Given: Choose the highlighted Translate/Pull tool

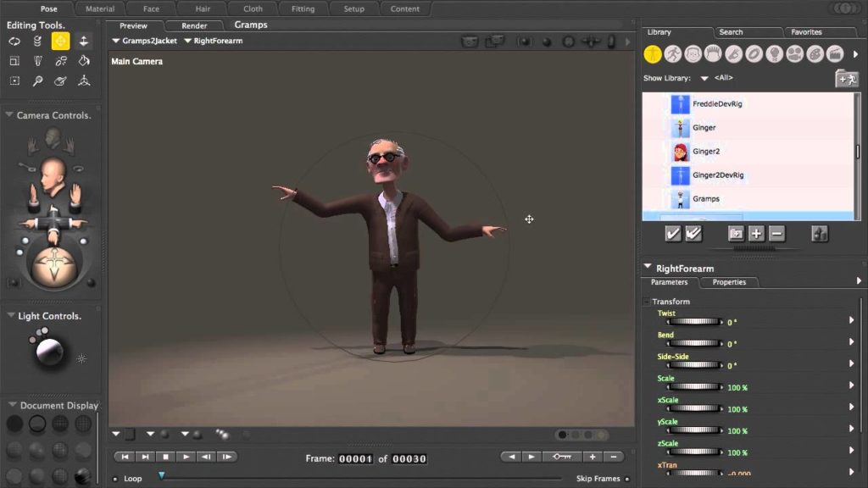Looking at the screenshot, I should pyautogui.click(x=60, y=41).
